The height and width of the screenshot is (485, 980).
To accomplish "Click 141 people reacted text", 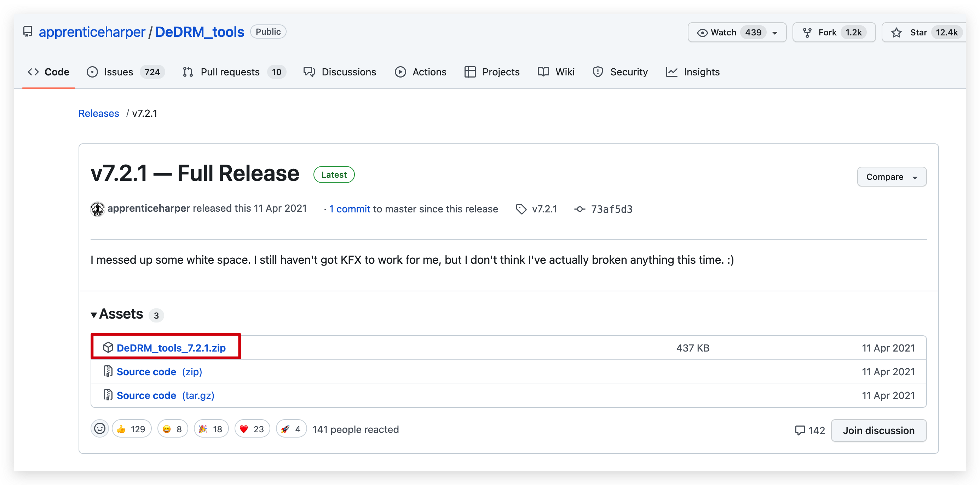I will click(x=355, y=429).
